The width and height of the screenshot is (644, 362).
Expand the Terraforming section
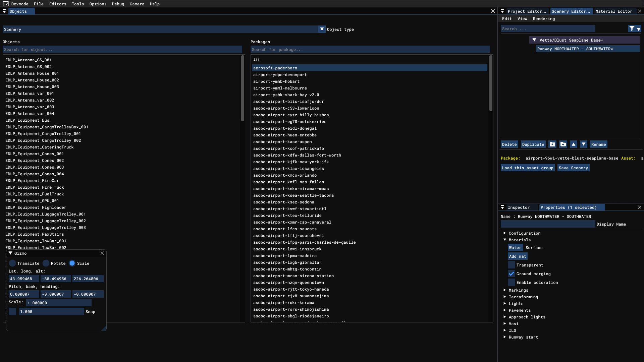[504, 297]
